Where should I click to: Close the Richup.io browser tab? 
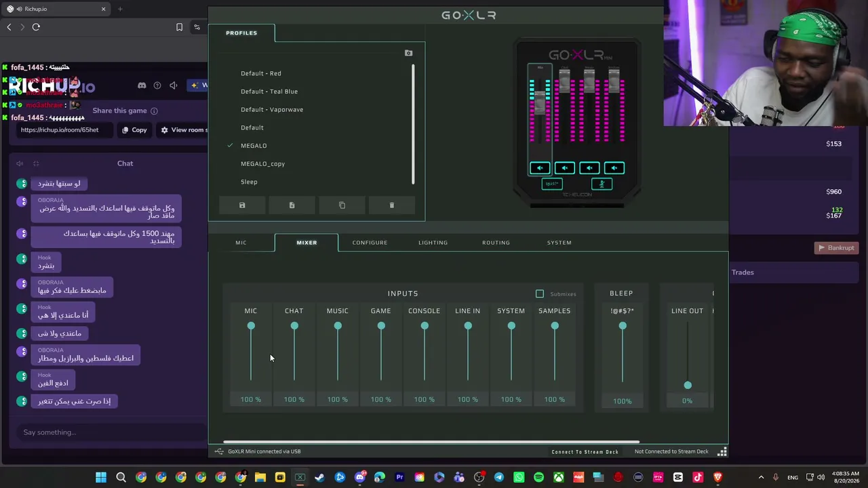103,9
